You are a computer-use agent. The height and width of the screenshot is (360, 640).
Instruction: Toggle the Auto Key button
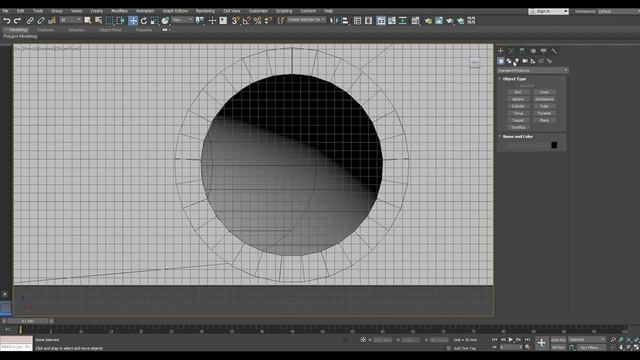pos(558,340)
